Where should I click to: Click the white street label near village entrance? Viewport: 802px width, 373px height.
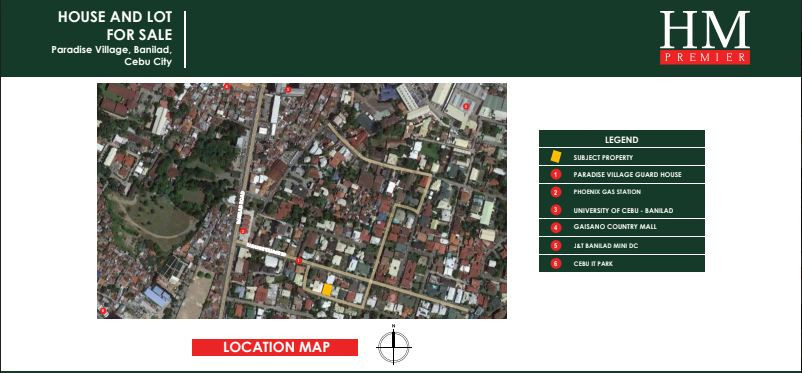click(x=266, y=251)
